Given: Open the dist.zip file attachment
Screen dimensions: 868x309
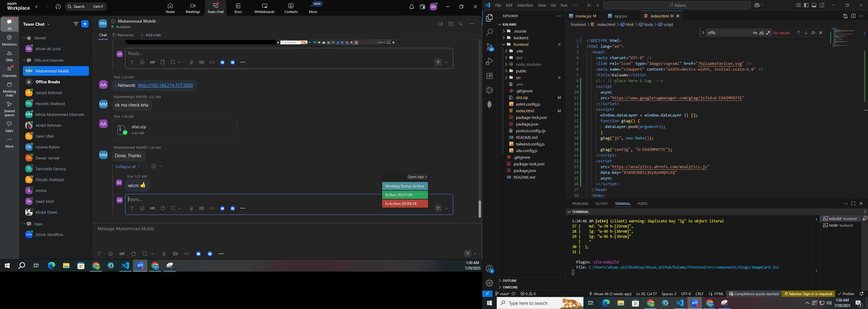Looking at the screenshot, I should [x=175, y=130].
